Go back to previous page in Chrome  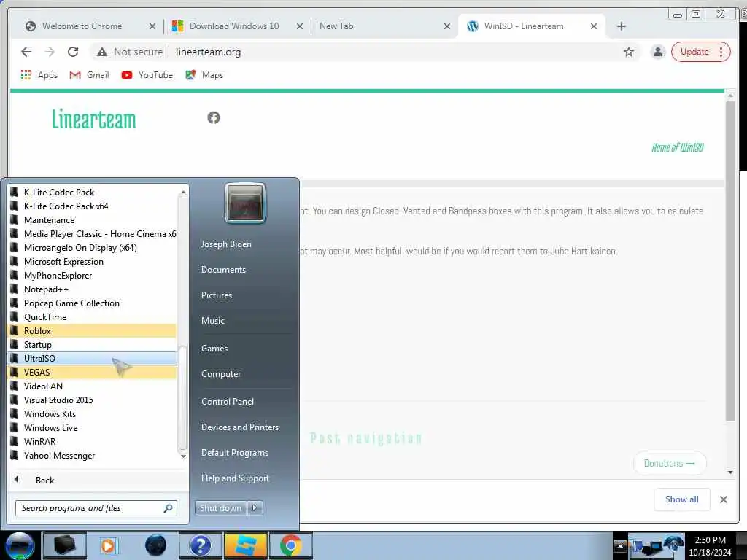[x=26, y=52]
